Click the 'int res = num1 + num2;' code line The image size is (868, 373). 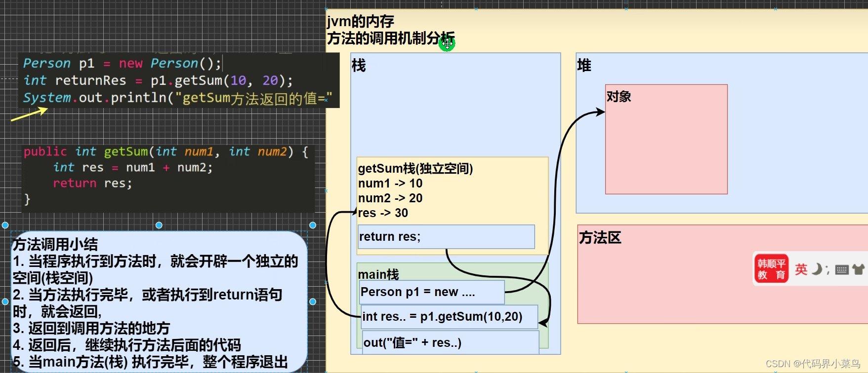(x=132, y=168)
